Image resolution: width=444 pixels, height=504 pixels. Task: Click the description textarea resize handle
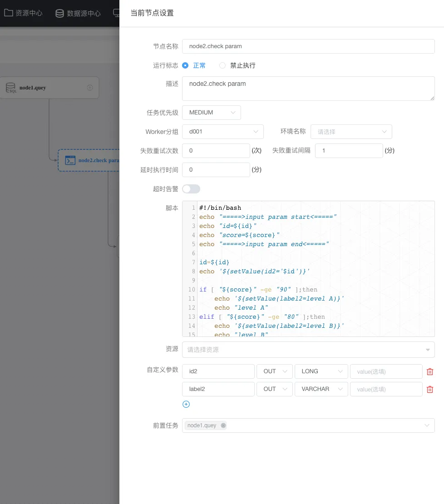[432, 98]
